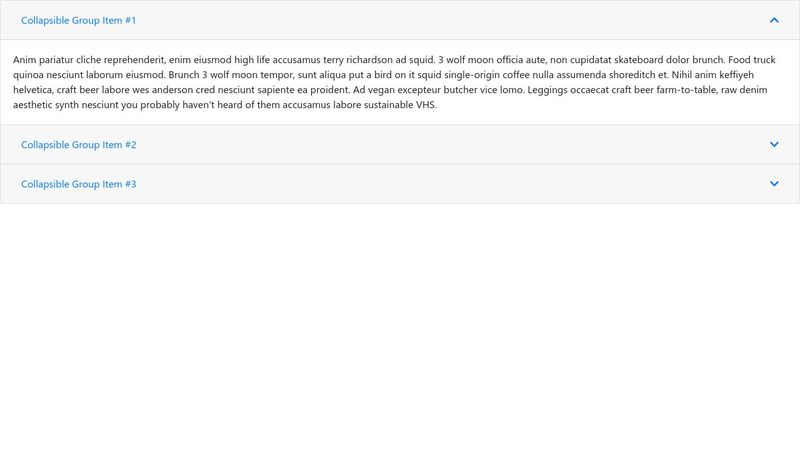Click the words 'Food truck' in the text

tap(752, 60)
